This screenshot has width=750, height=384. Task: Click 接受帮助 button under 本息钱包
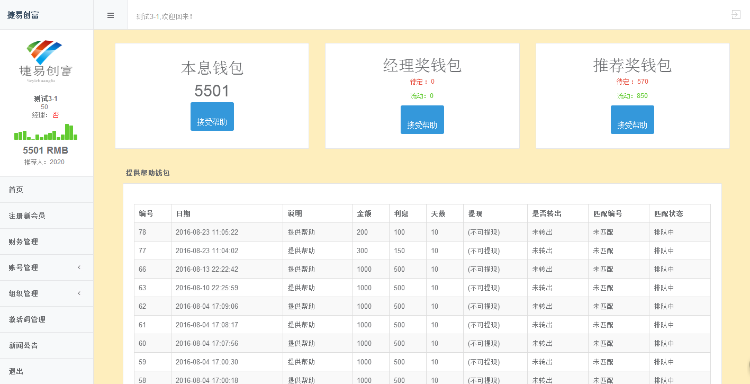(x=212, y=117)
